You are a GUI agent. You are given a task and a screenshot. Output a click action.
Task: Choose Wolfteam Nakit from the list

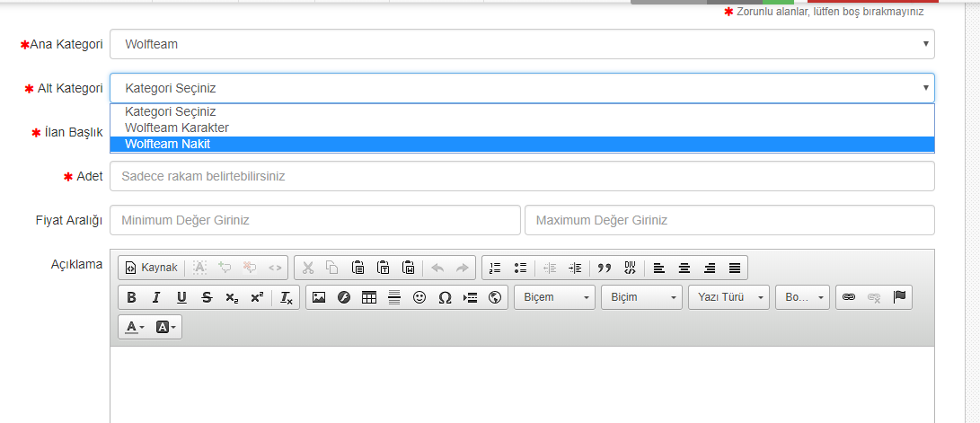point(523,145)
